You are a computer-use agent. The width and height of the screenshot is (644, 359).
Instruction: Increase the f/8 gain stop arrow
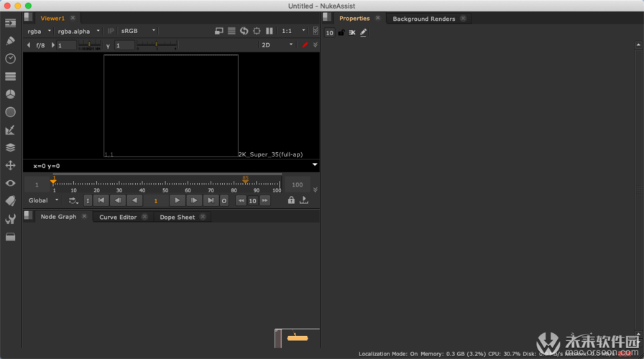(x=52, y=45)
